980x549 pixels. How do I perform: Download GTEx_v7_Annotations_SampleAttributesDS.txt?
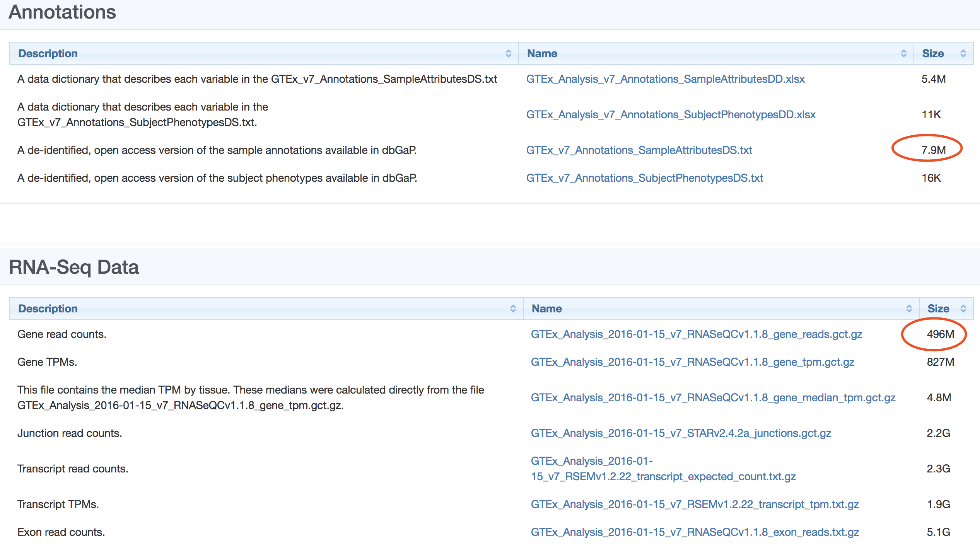(x=639, y=150)
